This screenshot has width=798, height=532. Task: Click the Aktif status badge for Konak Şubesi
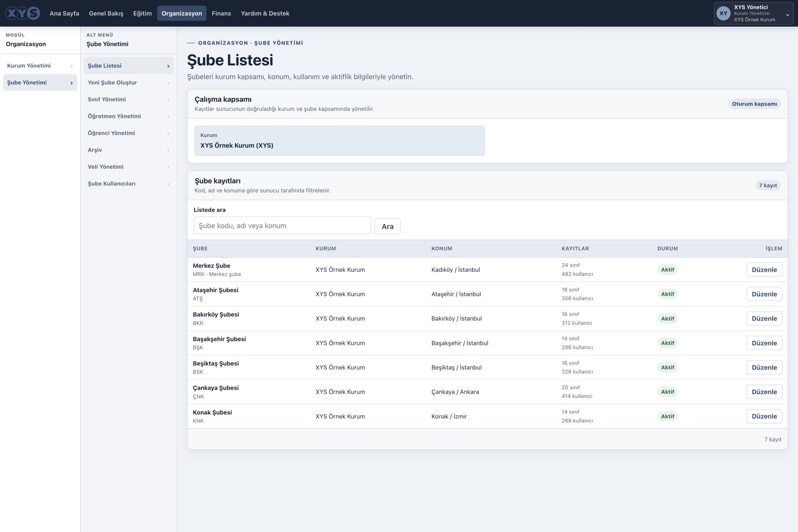tap(668, 416)
